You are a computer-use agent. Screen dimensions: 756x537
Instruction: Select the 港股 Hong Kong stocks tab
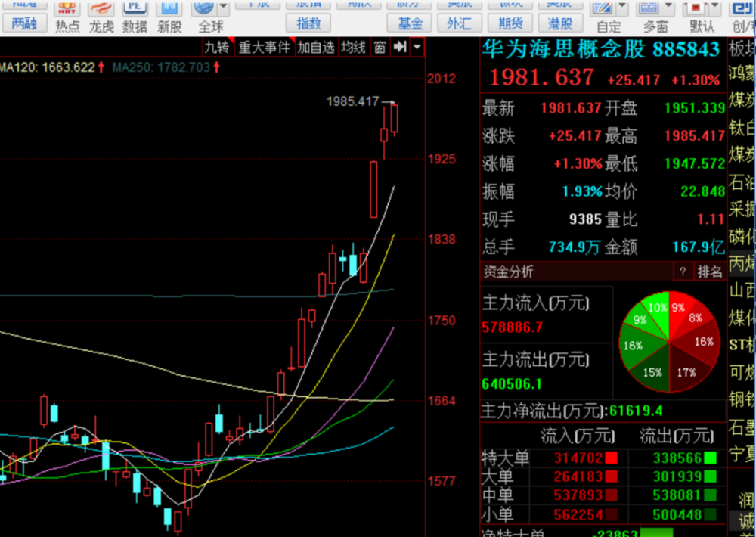(x=560, y=23)
